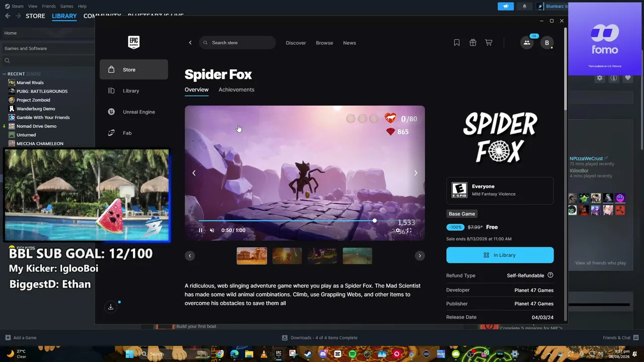Screen dimensions: 644x362
Task: Open File Explorer from the taskbar
Action: pyautogui.click(x=249, y=354)
